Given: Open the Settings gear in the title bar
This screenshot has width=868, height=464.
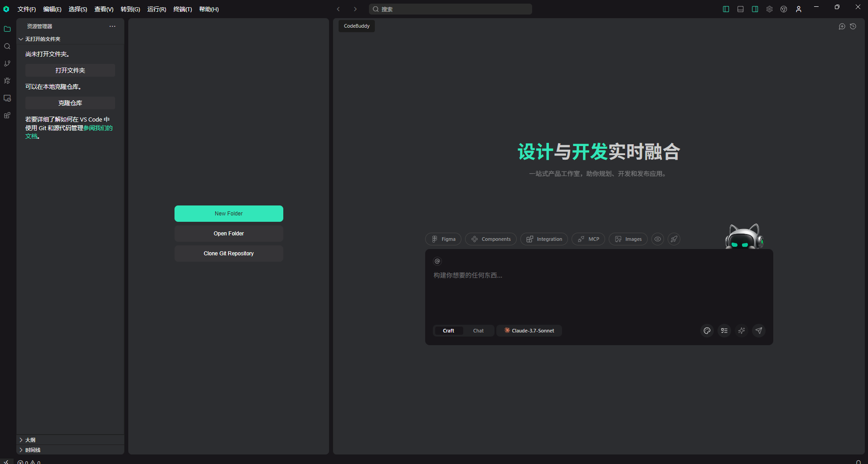Looking at the screenshot, I should 769,9.
